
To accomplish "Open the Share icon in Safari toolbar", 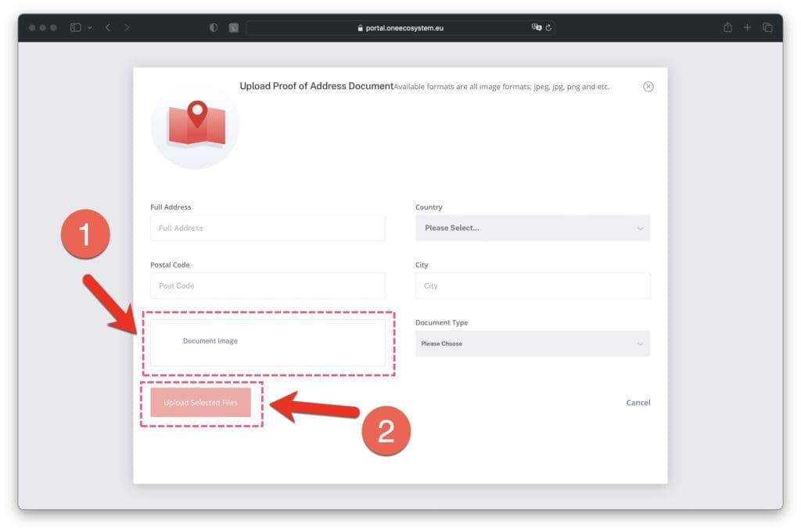I will coord(727,27).
